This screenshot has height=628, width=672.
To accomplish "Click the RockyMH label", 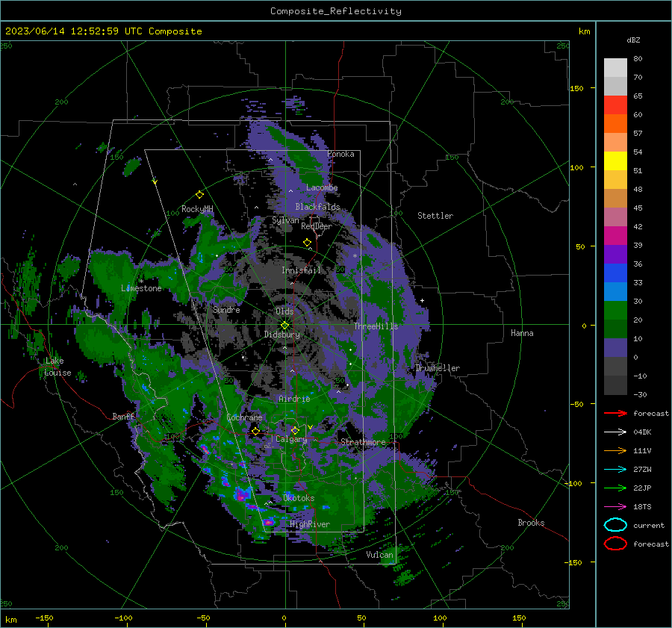I will click(197, 209).
